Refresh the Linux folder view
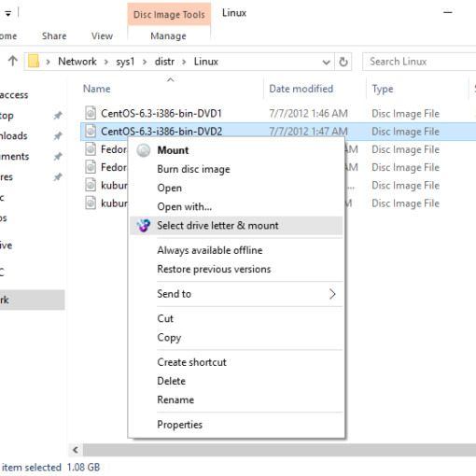The image size is (476, 476). [x=343, y=62]
